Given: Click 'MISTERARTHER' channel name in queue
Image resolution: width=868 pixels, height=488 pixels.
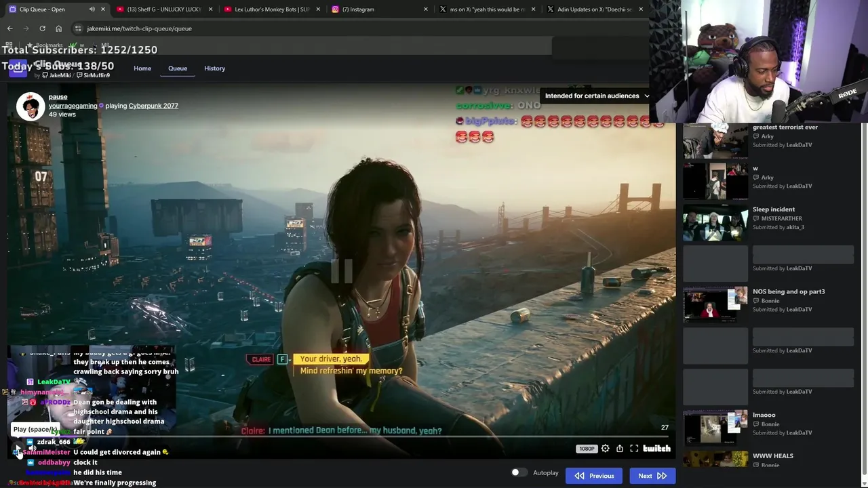Looking at the screenshot, I should (x=781, y=218).
